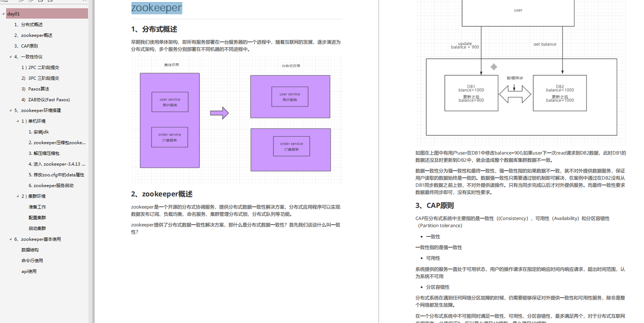Image resolution: width=644 pixels, height=323 pixels.
Task: Click the '分布式应用' diagram label
Action: tap(291, 66)
